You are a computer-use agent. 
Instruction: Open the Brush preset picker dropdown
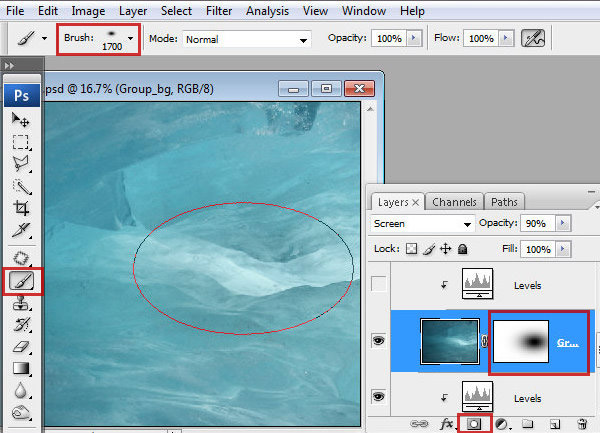point(130,38)
